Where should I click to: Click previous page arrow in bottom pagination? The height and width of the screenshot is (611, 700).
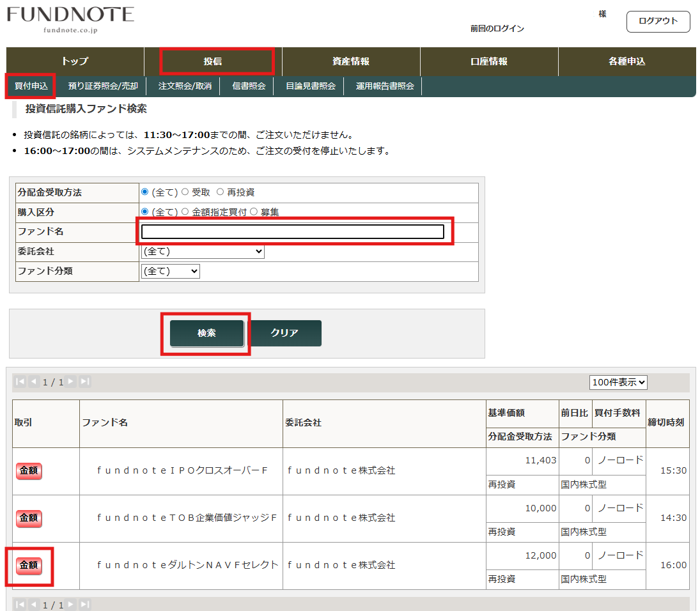33,604
